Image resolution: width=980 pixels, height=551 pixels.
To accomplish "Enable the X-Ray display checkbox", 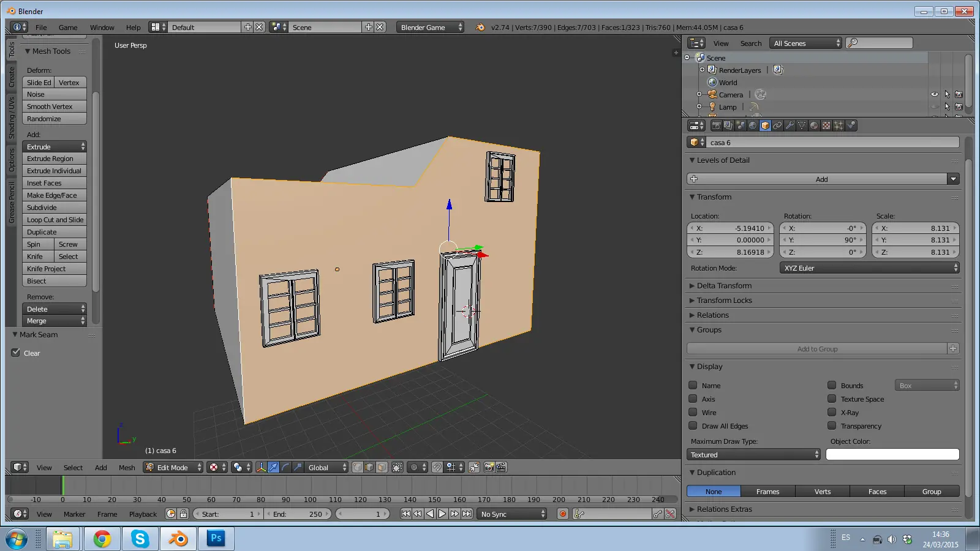I will [832, 412].
